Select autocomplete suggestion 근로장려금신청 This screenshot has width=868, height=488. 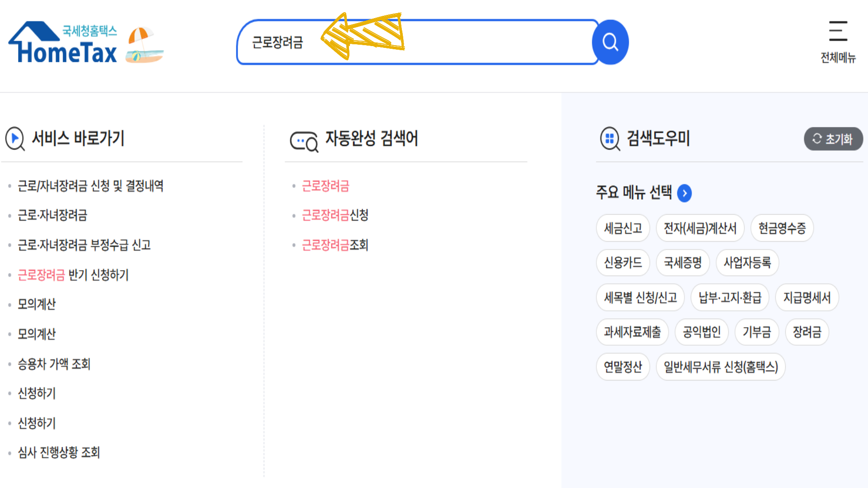[x=335, y=216]
